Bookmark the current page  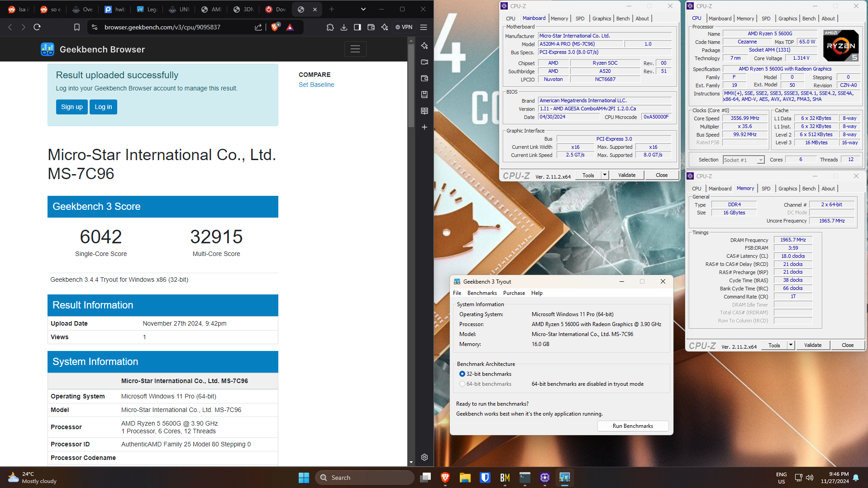pyautogui.click(x=77, y=27)
